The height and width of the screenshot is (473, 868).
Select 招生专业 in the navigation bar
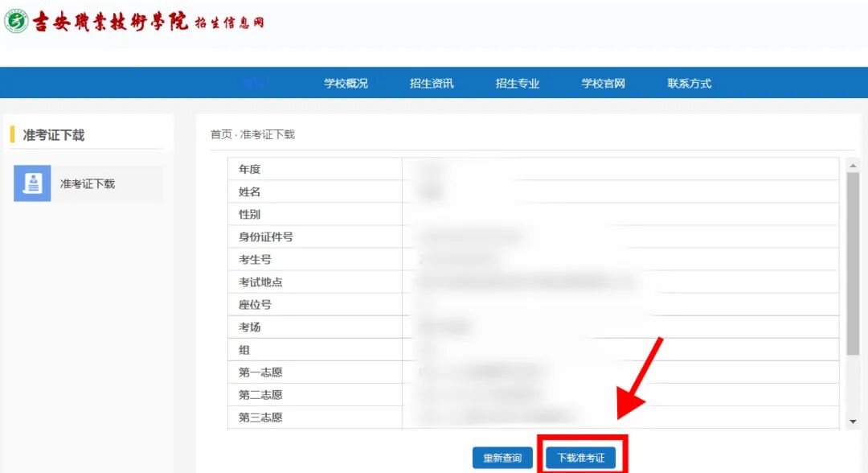click(x=518, y=84)
